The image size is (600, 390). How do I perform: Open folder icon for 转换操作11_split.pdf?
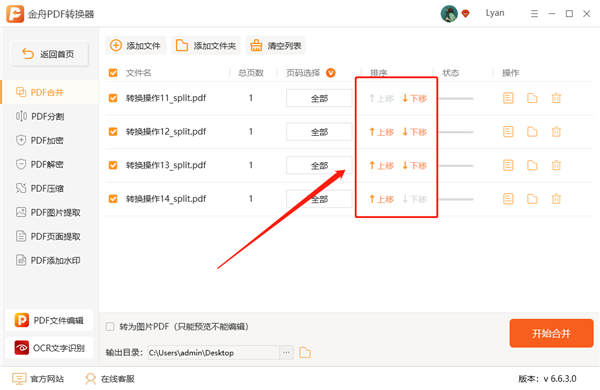tap(532, 98)
